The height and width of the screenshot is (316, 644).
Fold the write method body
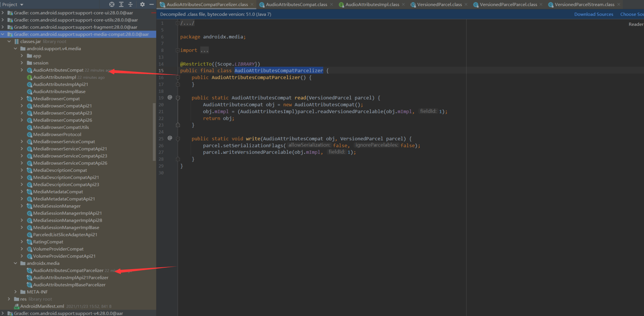[x=178, y=138]
